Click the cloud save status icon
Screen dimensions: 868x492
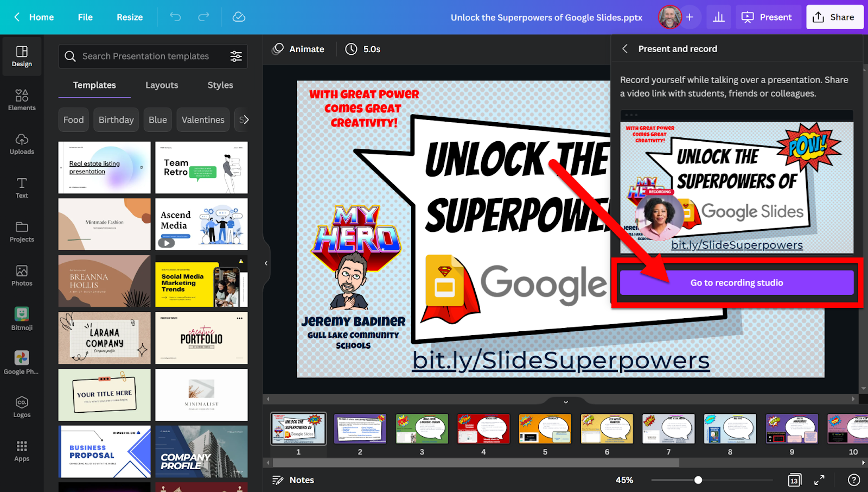(239, 17)
